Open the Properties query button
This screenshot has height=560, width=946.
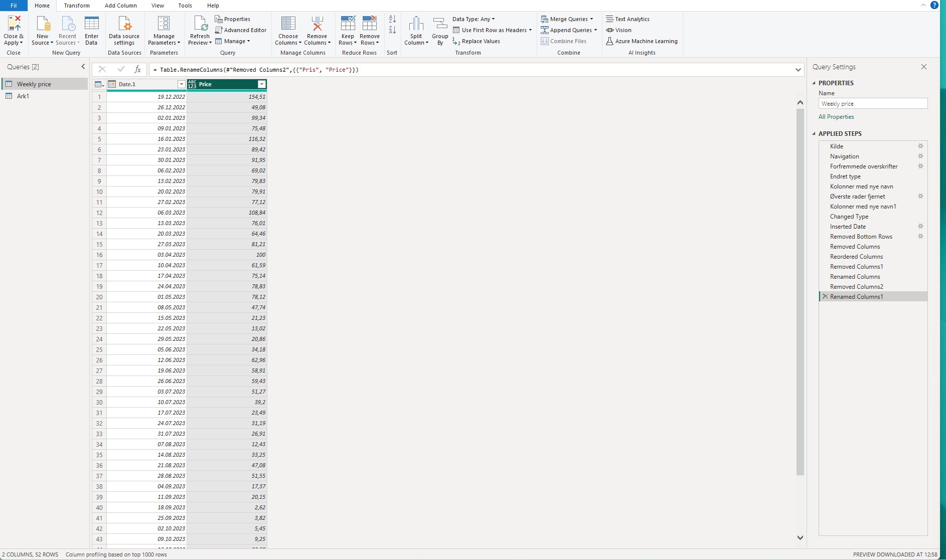[233, 19]
